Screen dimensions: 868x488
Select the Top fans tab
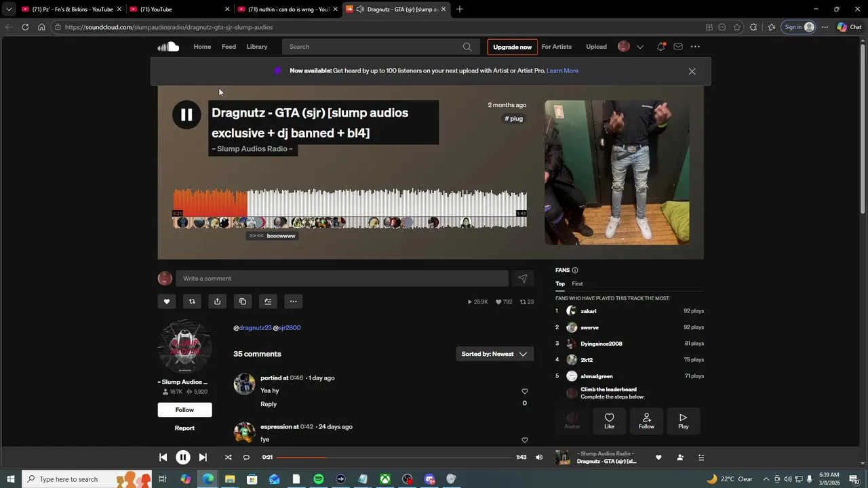560,284
